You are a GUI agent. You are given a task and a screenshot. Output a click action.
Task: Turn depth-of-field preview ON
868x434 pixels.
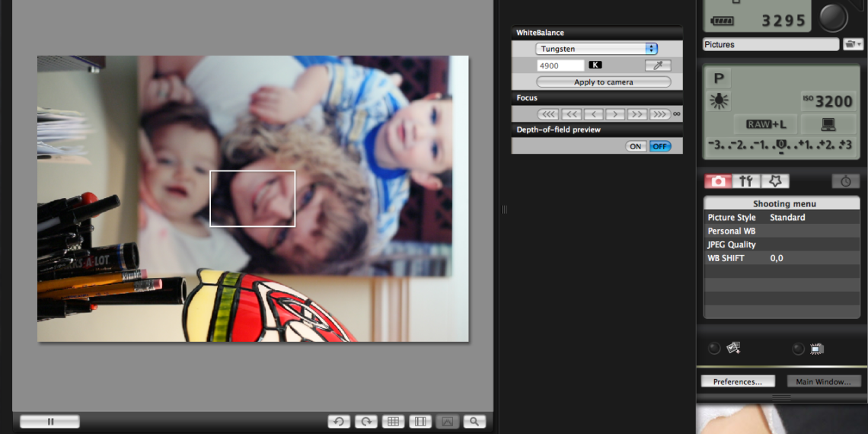(x=636, y=146)
